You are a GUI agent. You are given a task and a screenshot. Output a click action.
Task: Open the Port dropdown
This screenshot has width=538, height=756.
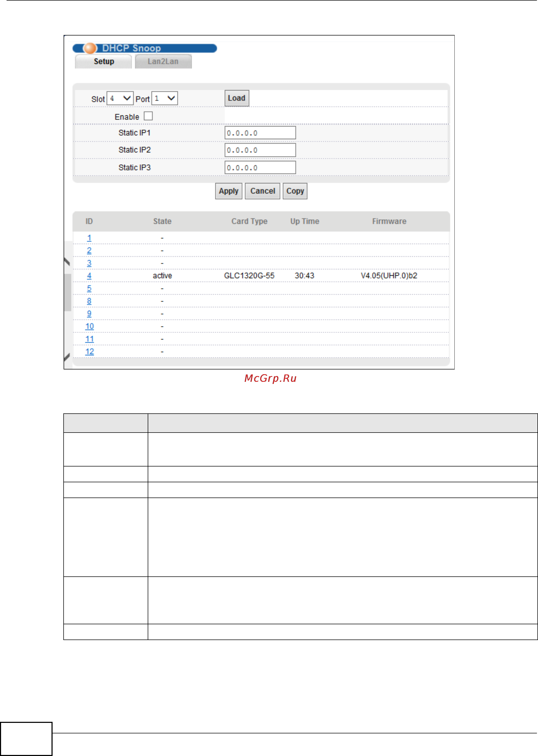[x=165, y=98]
